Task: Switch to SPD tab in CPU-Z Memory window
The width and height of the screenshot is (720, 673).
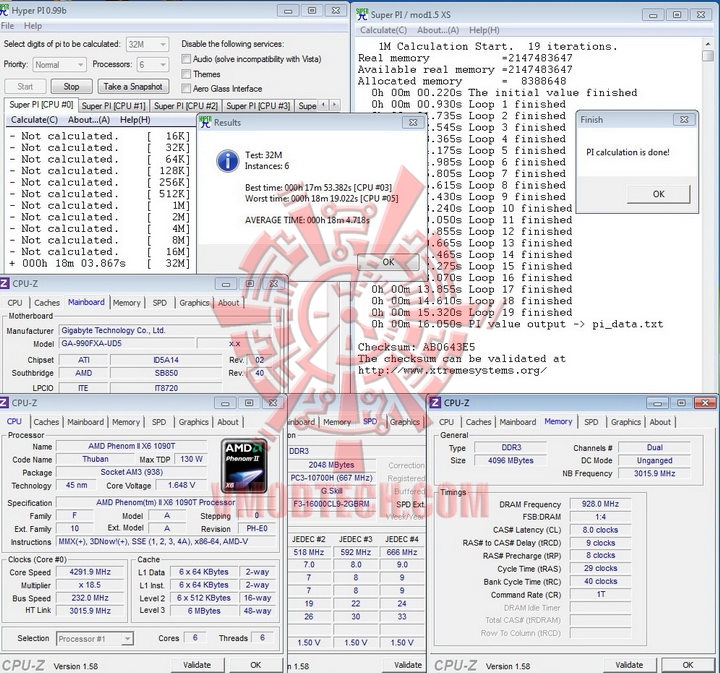Action: pyautogui.click(x=591, y=422)
